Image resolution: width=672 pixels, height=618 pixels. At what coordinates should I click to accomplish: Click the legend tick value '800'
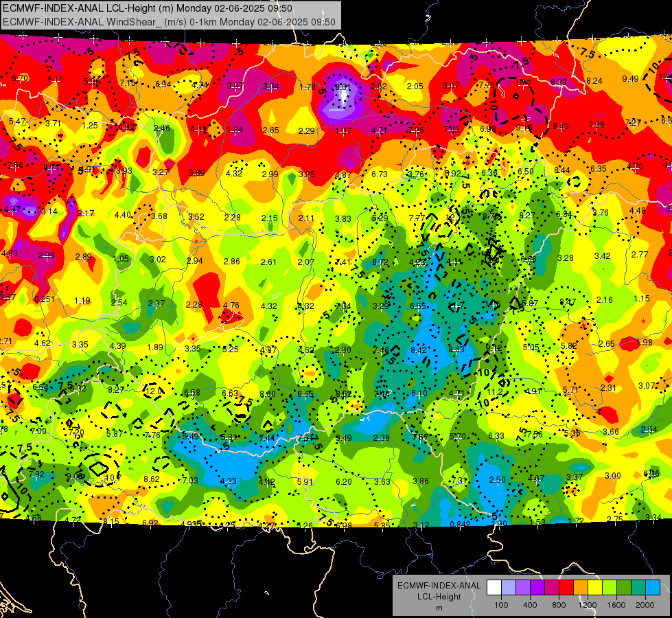[559, 605]
